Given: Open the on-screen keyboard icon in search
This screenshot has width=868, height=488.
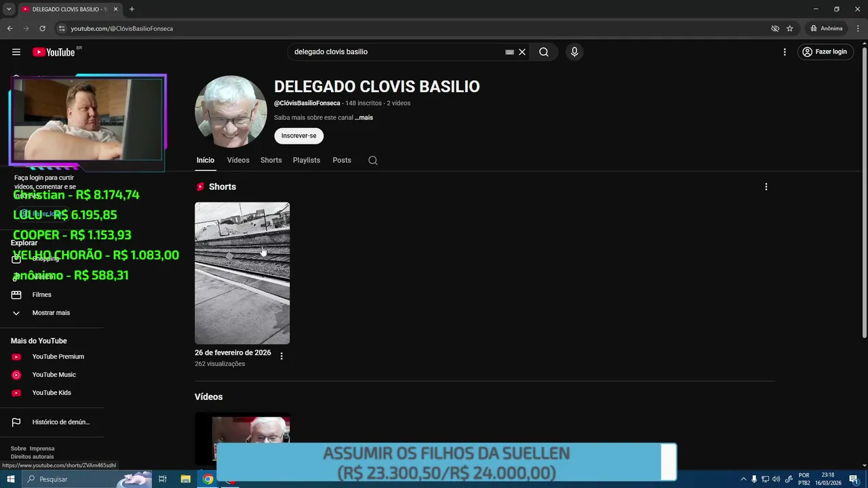Looking at the screenshot, I should [x=509, y=52].
